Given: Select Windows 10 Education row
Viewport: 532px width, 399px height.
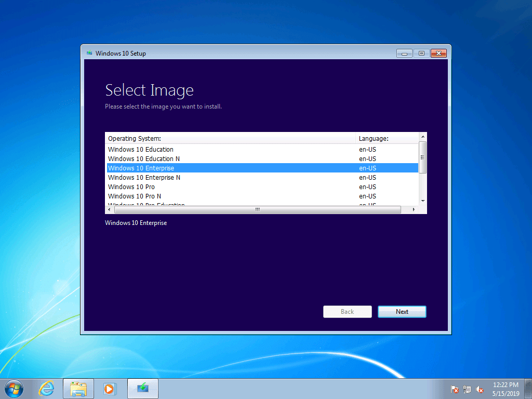Looking at the screenshot, I should tap(262, 149).
